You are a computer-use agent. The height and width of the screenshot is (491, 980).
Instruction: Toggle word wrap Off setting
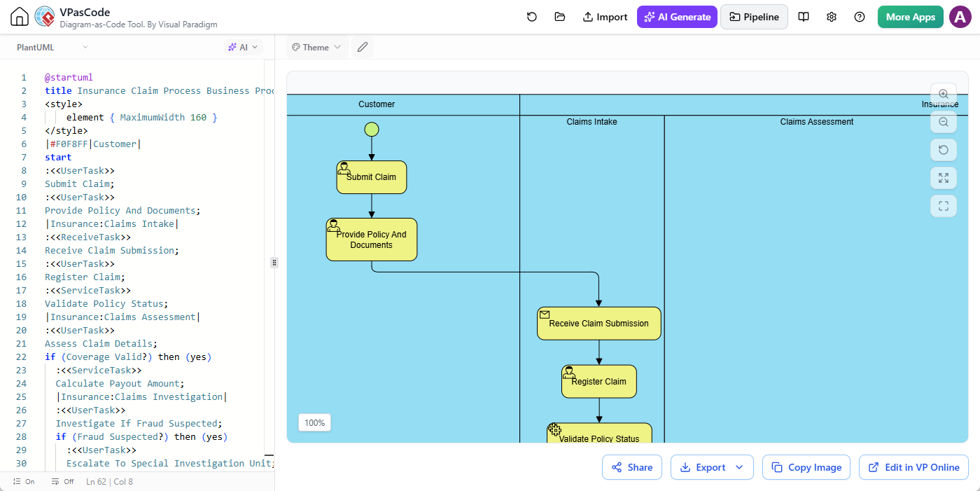click(x=62, y=482)
